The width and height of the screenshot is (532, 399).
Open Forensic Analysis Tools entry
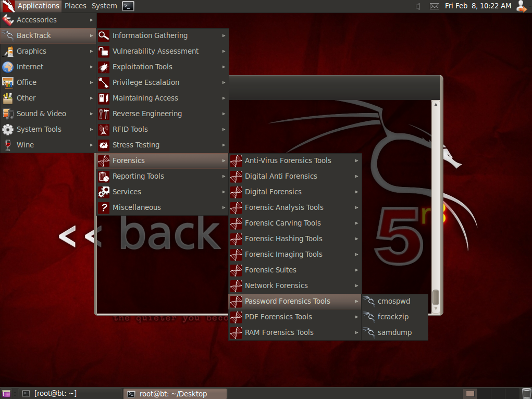[x=295, y=207]
